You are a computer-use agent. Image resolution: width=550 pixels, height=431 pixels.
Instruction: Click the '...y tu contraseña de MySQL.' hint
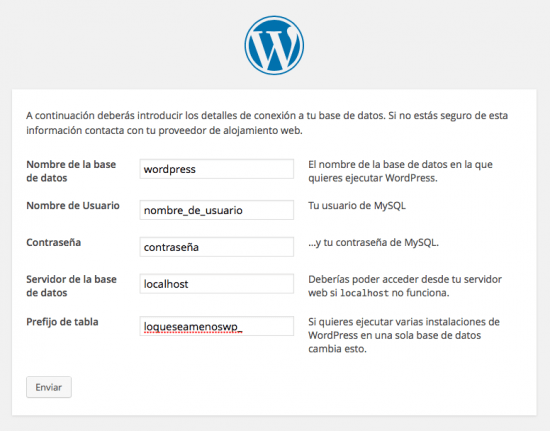[374, 242]
